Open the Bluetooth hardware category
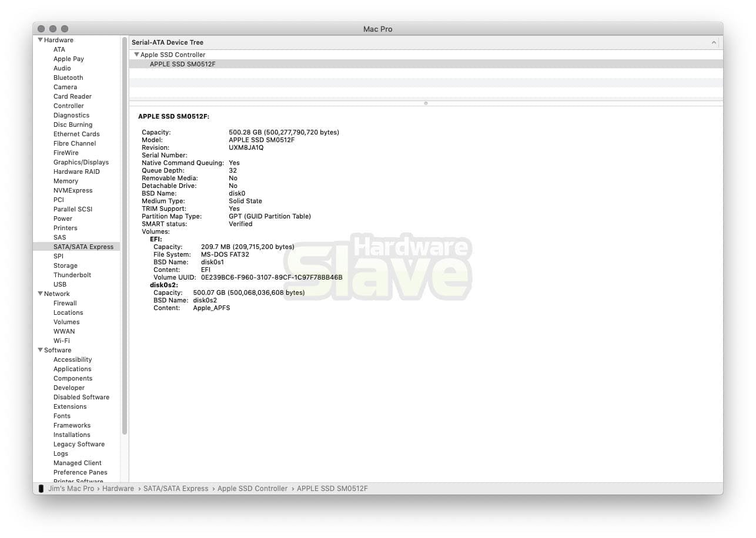 click(x=68, y=78)
